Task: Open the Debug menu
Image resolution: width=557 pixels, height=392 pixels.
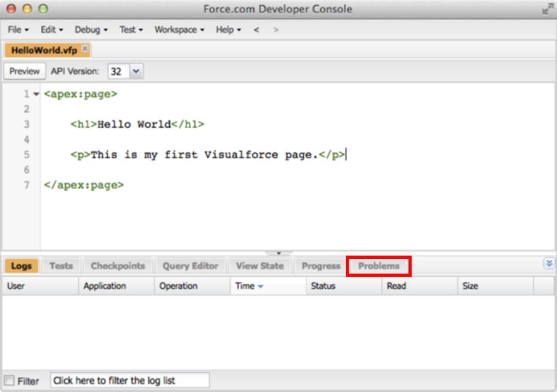Action: [x=91, y=30]
